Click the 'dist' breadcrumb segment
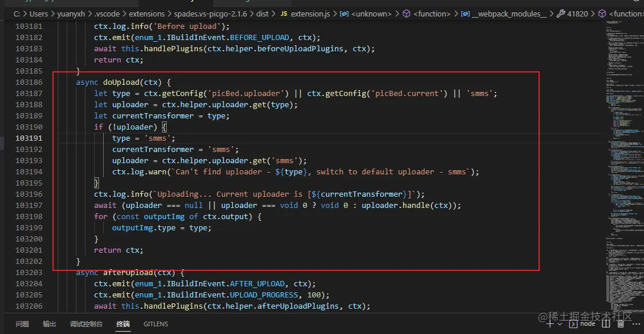The width and height of the screenshot is (644, 334). point(262,14)
